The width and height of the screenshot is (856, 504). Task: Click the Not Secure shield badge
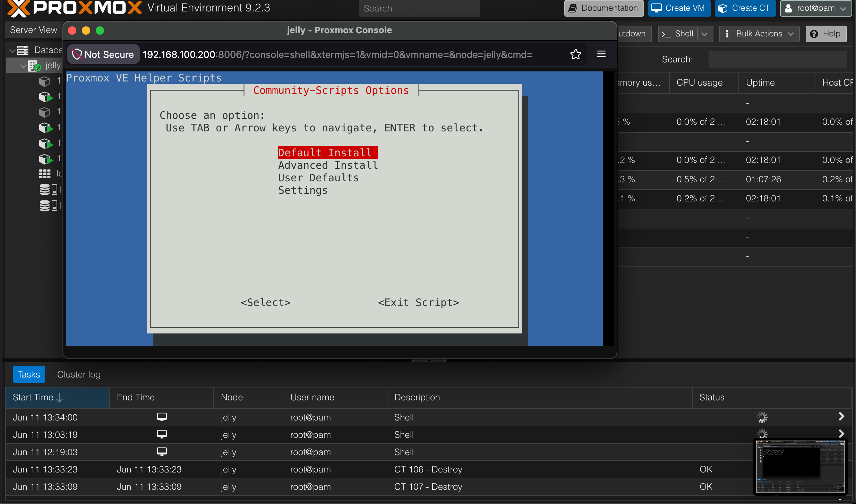[103, 54]
